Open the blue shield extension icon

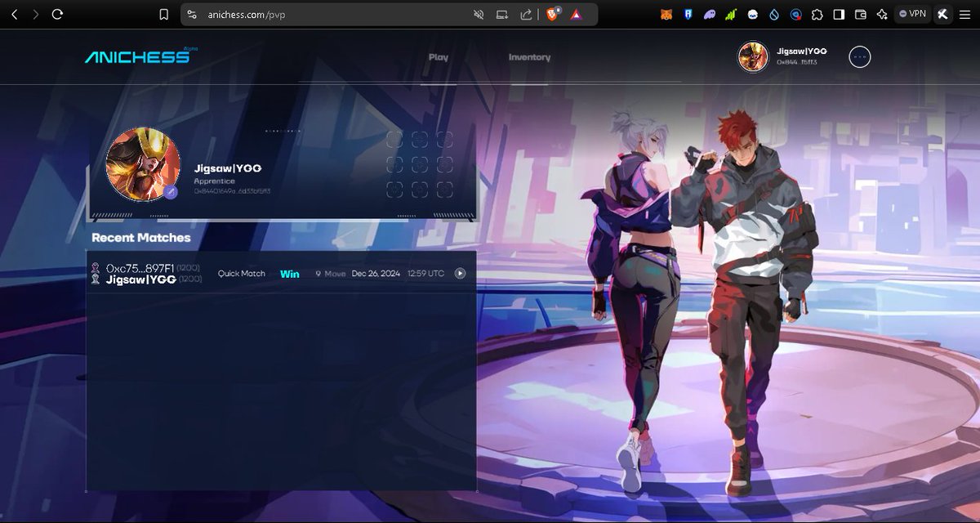(x=688, y=15)
